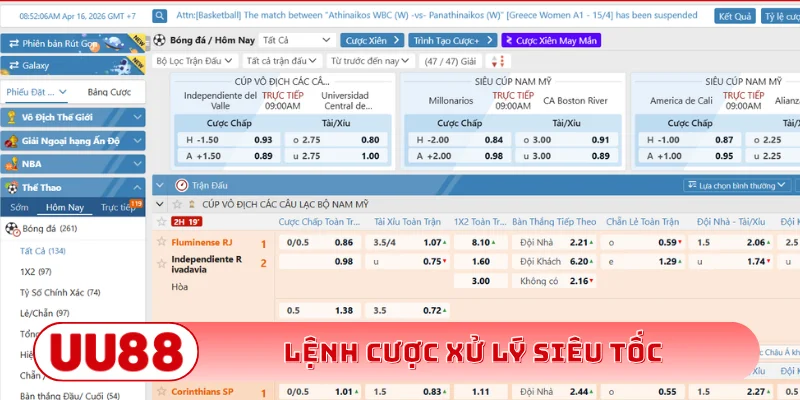Click Không có next goal 2.16
800x400 pixels.
(x=579, y=281)
